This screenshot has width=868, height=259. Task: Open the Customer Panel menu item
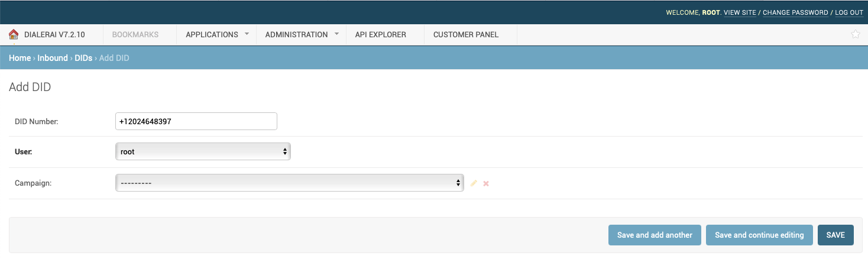click(466, 34)
